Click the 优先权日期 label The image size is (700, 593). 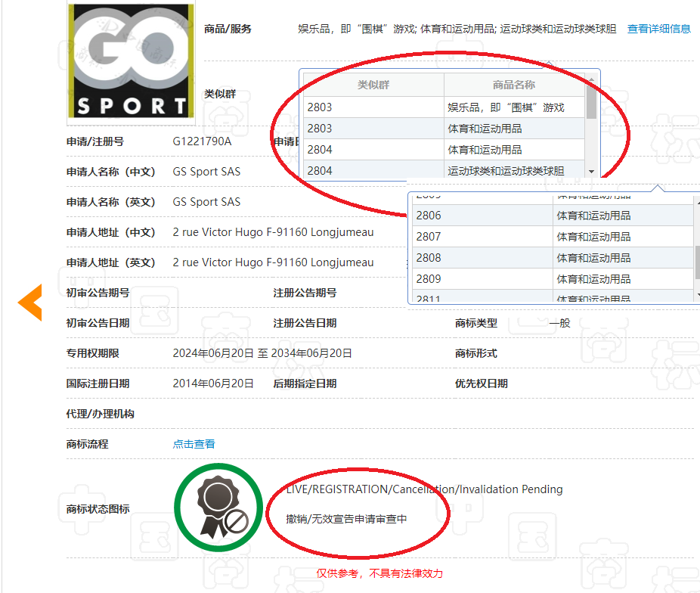coord(482,383)
